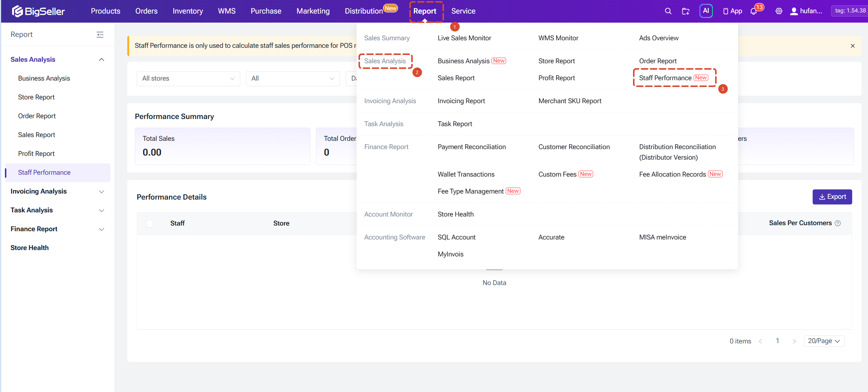Open the search magnifier icon
Viewport: 868px width, 392px height.
668,11
